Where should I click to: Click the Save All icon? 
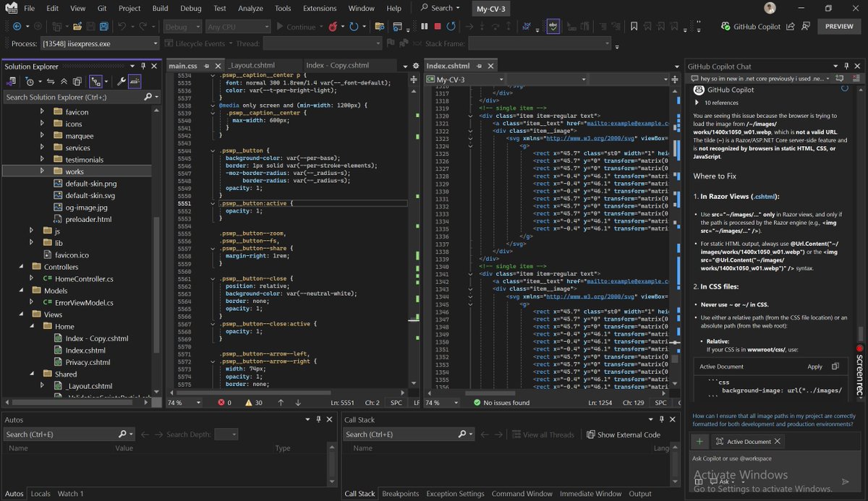click(x=103, y=27)
